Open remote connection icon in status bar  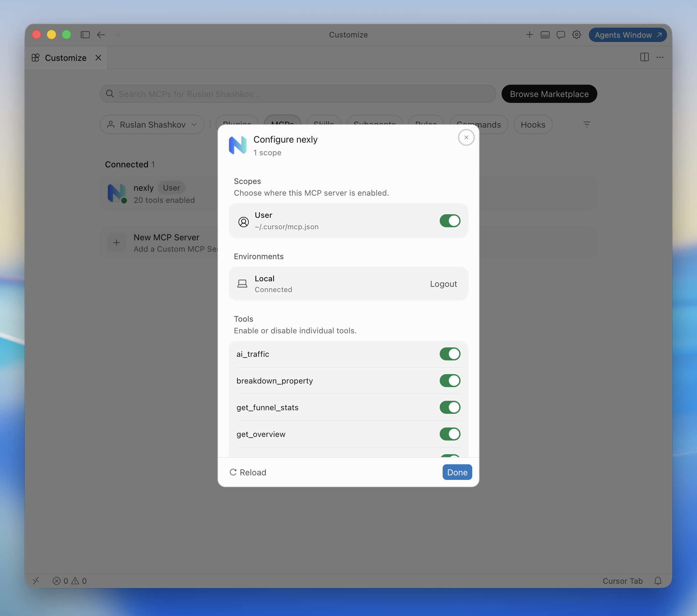[x=36, y=581]
